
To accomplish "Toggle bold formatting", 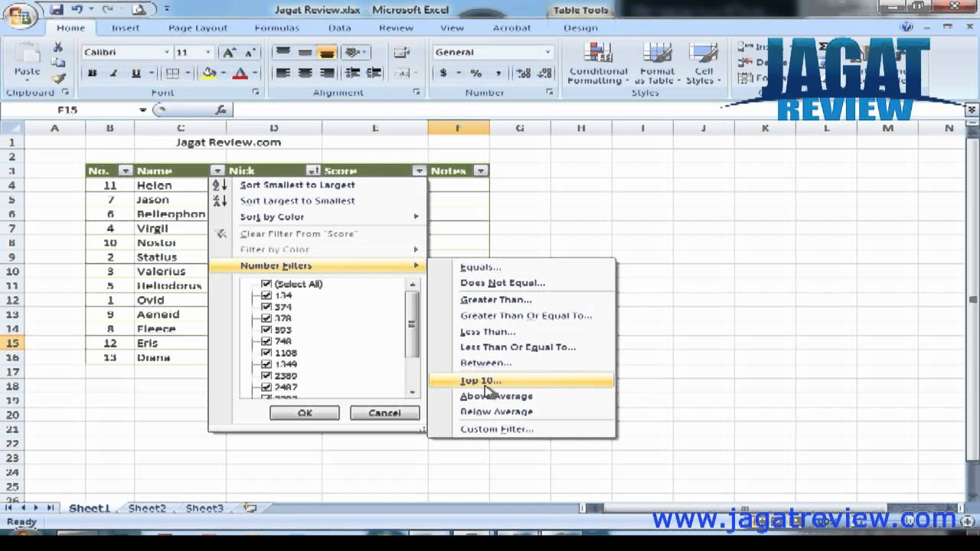I will click(92, 73).
